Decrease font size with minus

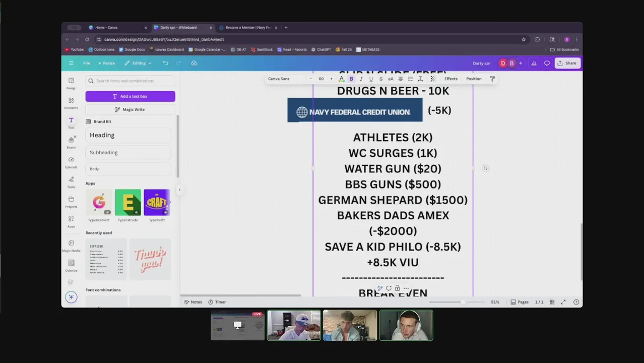pyautogui.click(x=310, y=79)
